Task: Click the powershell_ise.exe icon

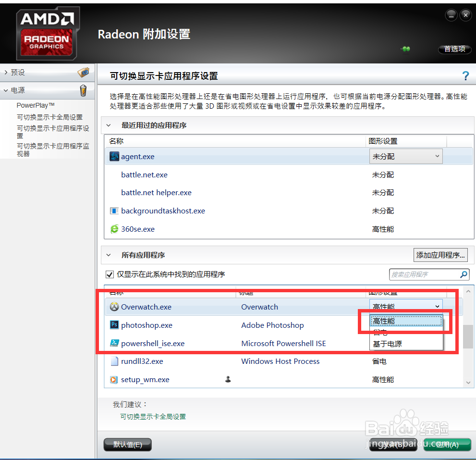Action: pyautogui.click(x=114, y=343)
